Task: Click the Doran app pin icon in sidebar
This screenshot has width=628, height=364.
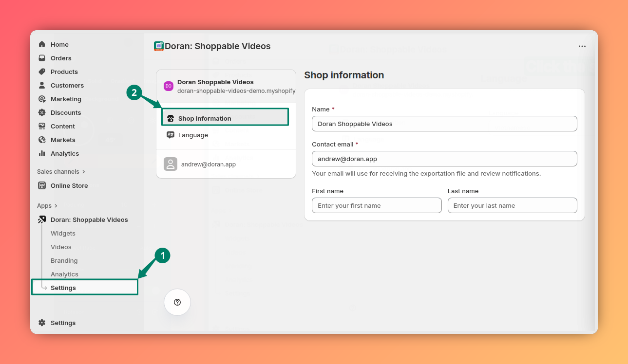Action: pos(42,219)
